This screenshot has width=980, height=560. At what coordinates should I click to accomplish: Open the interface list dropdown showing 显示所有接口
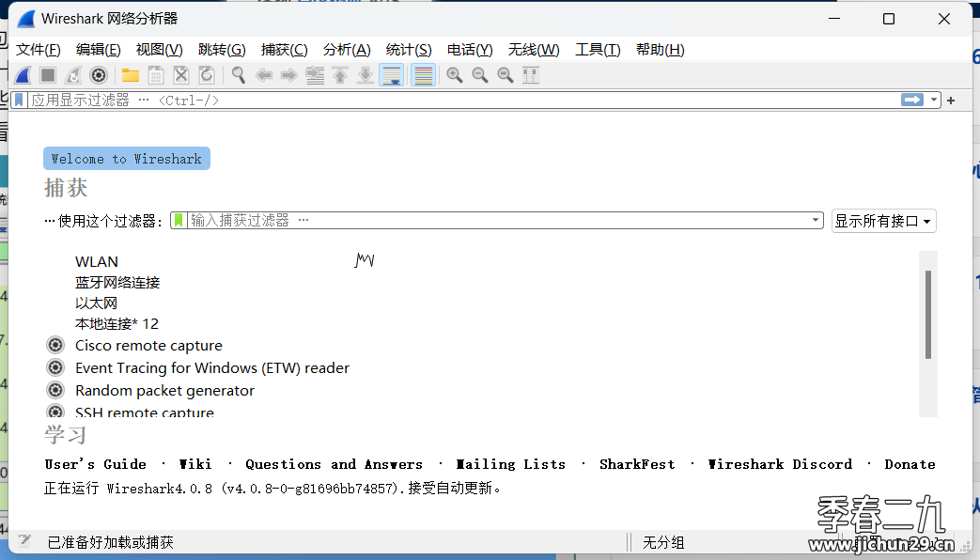click(x=883, y=220)
